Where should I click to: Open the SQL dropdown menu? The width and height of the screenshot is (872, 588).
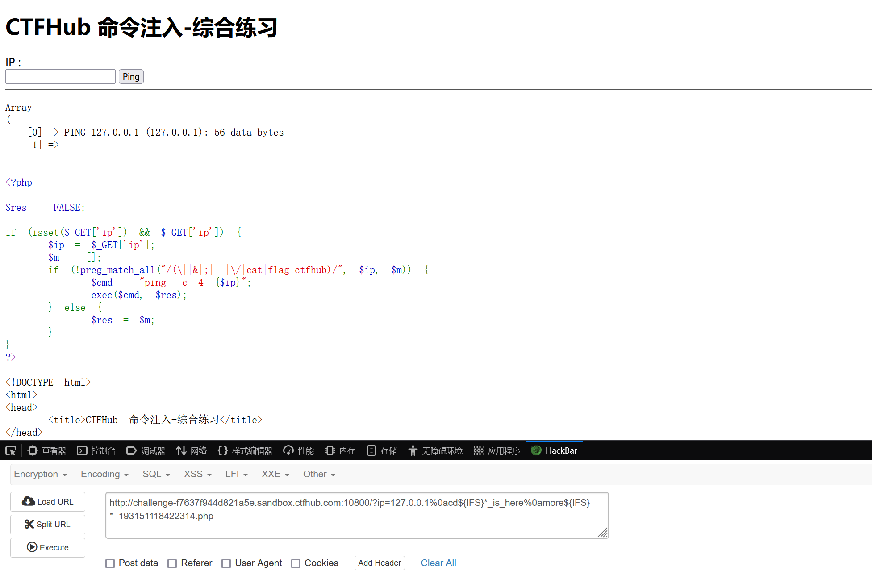156,474
